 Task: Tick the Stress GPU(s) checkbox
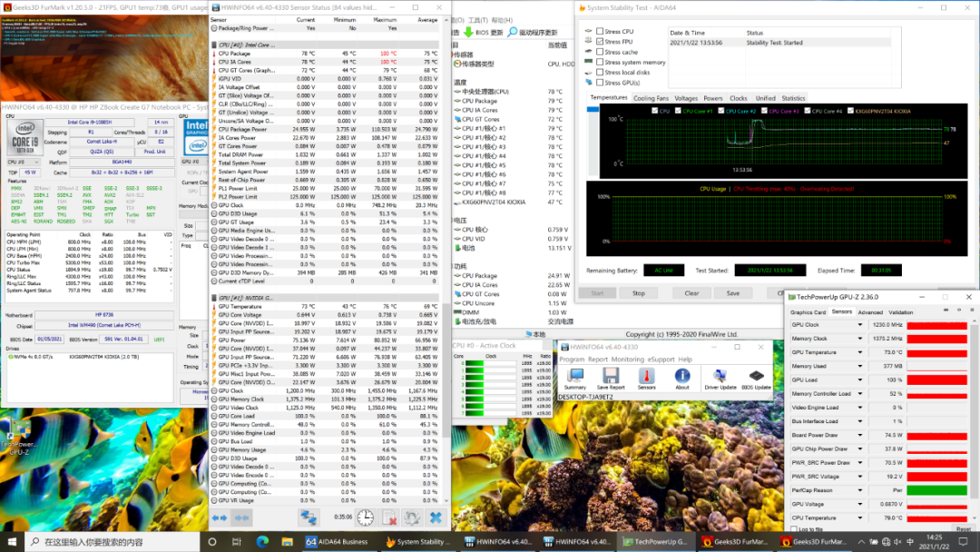[600, 83]
